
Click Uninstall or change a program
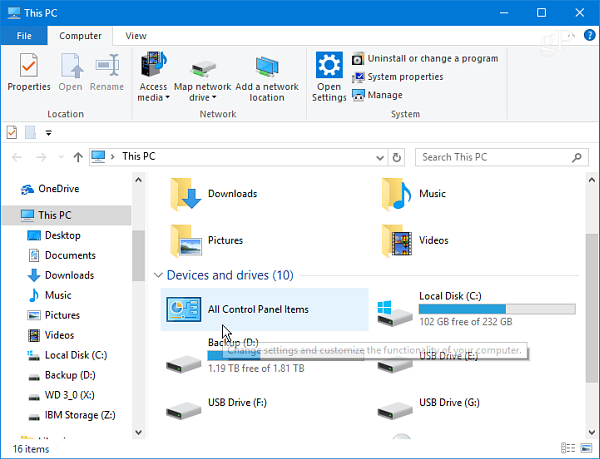point(425,59)
